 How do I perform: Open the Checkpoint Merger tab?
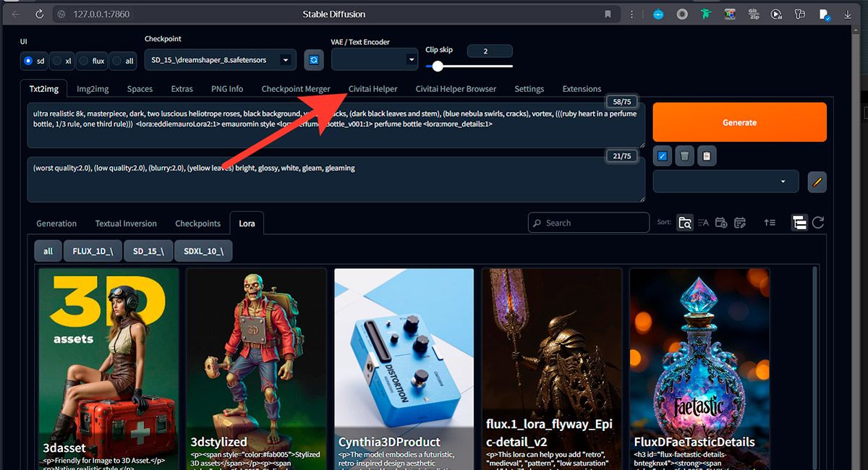click(296, 89)
